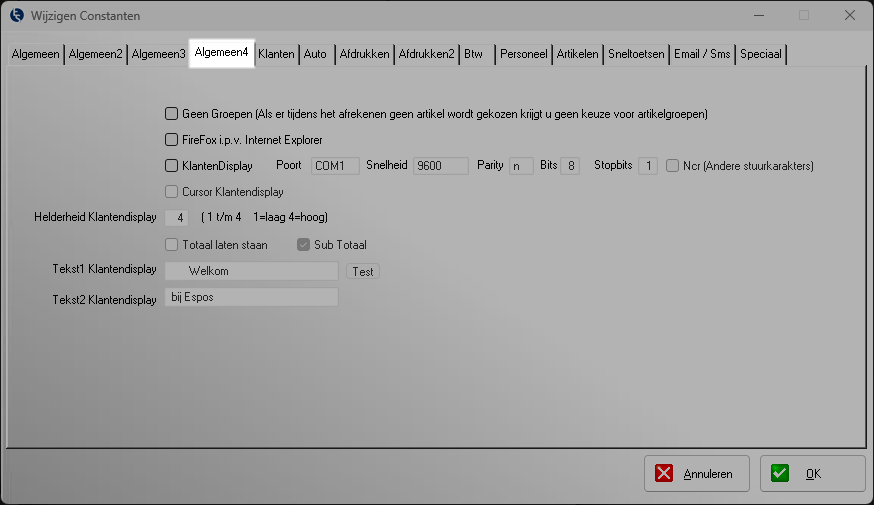Go to the Btw tab
The height and width of the screenshot is (505, 874).
[474, 54]
